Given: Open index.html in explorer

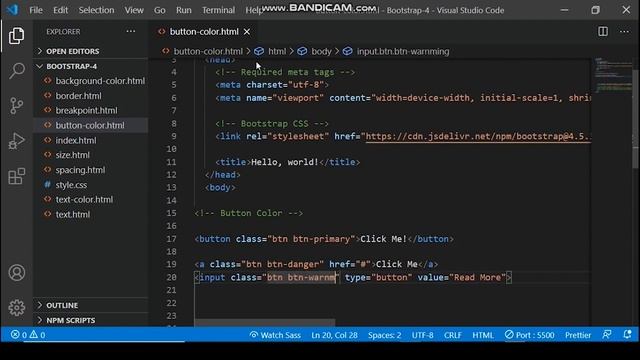Looking at the screenshot, I should [x=91, y=140].
